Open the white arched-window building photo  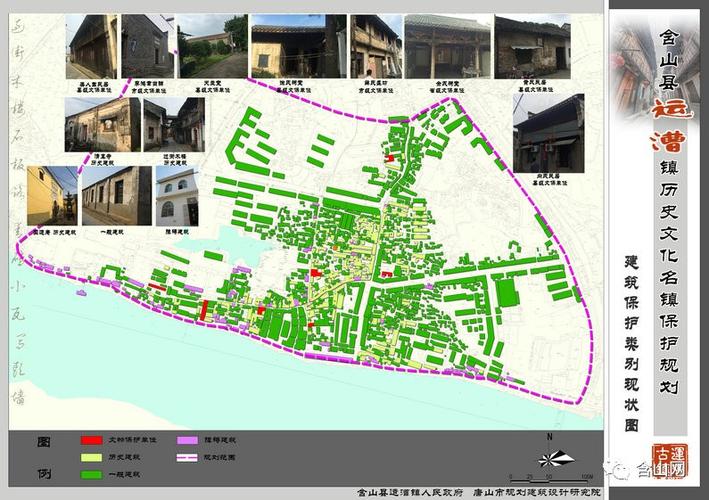pos(176,196)
